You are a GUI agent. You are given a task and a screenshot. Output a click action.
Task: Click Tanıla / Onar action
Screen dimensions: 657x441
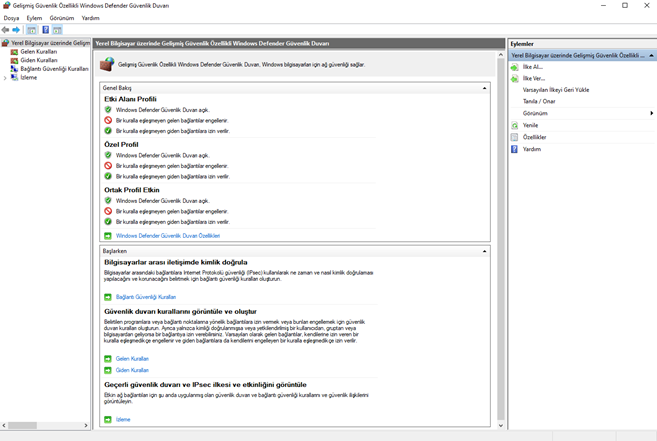(x=539, y=101)
